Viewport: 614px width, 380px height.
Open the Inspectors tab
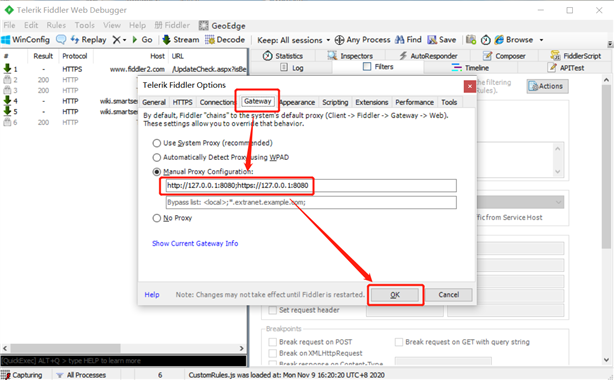pyautogui.click(x=350, y=56)
